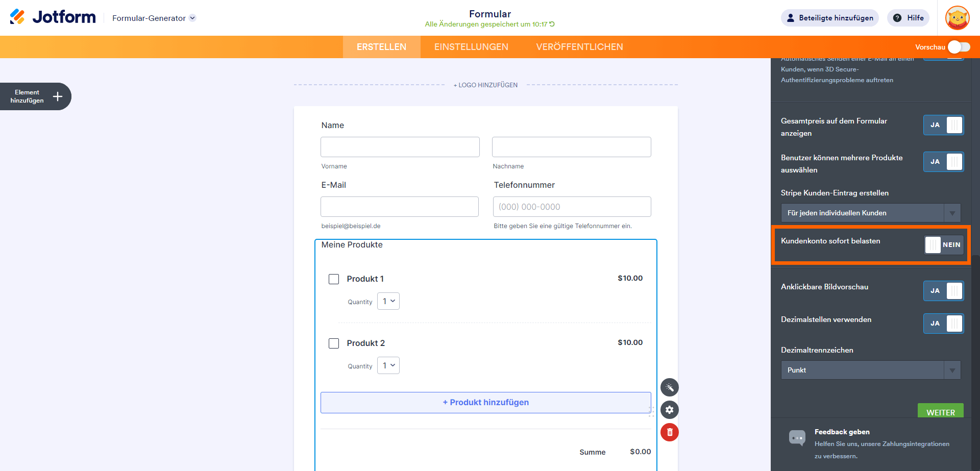Click the plus icon to add element
Screen dimensions: 980x471
click(x=58, y=96)
